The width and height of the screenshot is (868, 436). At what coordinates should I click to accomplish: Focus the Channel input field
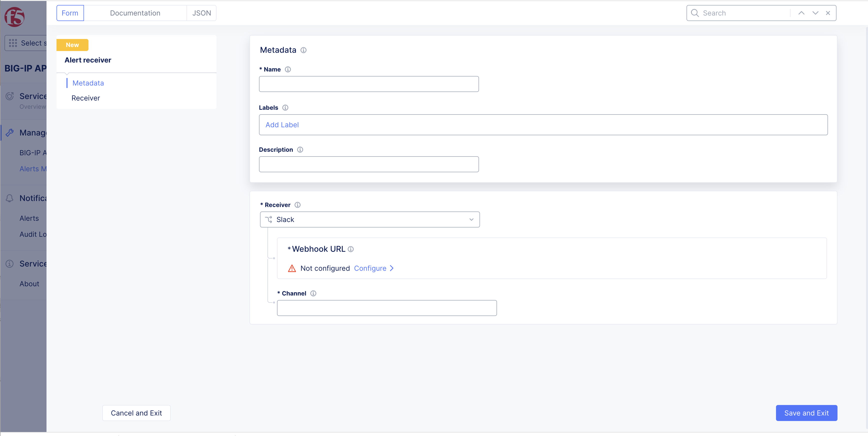[x=386, y=308]
